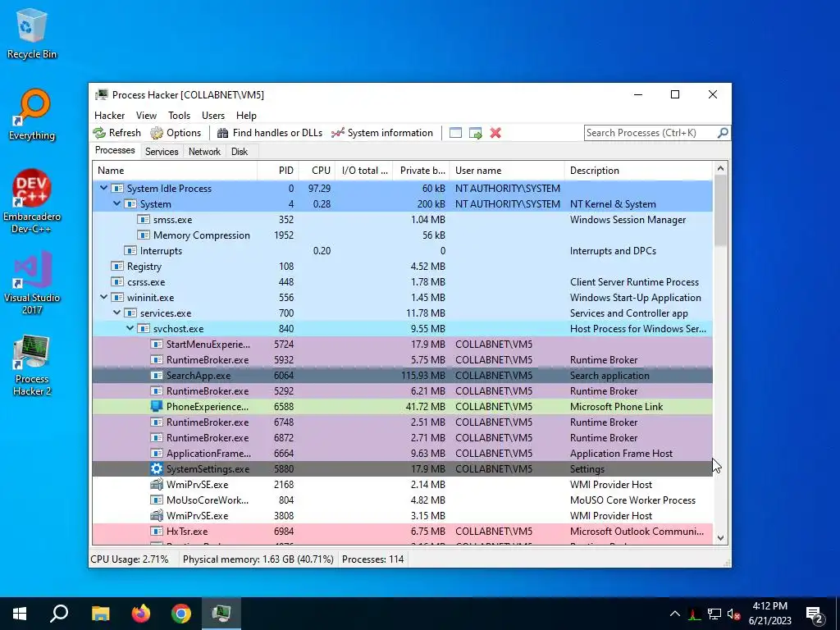This screenshot has width=840, height=630.
Task: Open System information graph button
Action: tap(382, 133)
